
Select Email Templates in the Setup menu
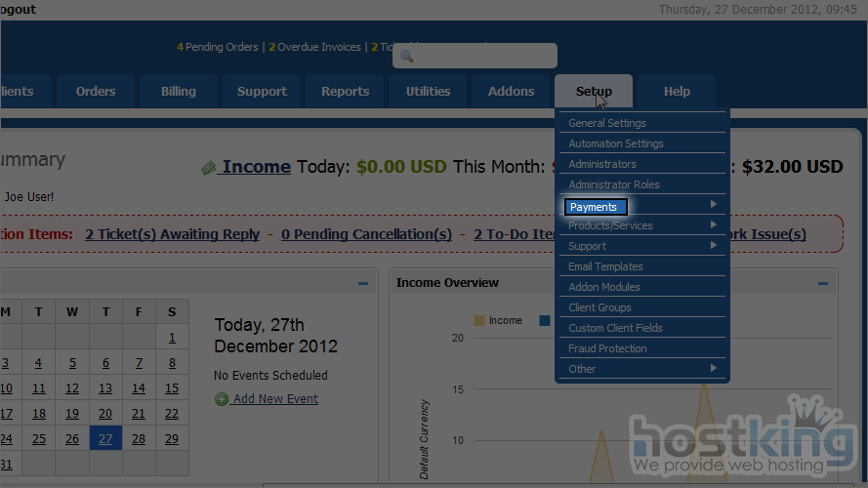point(605,266)
